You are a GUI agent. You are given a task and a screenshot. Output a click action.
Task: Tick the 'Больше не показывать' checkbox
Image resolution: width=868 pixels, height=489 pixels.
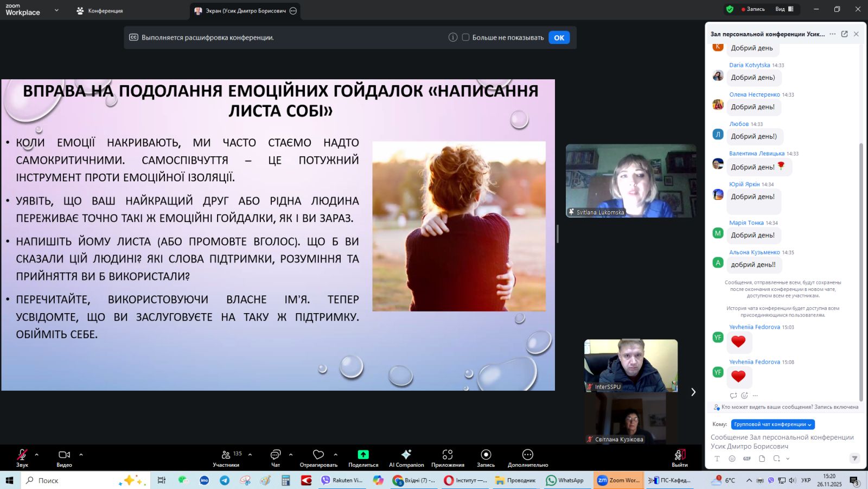pyautogui.click(x=465, y=37)
